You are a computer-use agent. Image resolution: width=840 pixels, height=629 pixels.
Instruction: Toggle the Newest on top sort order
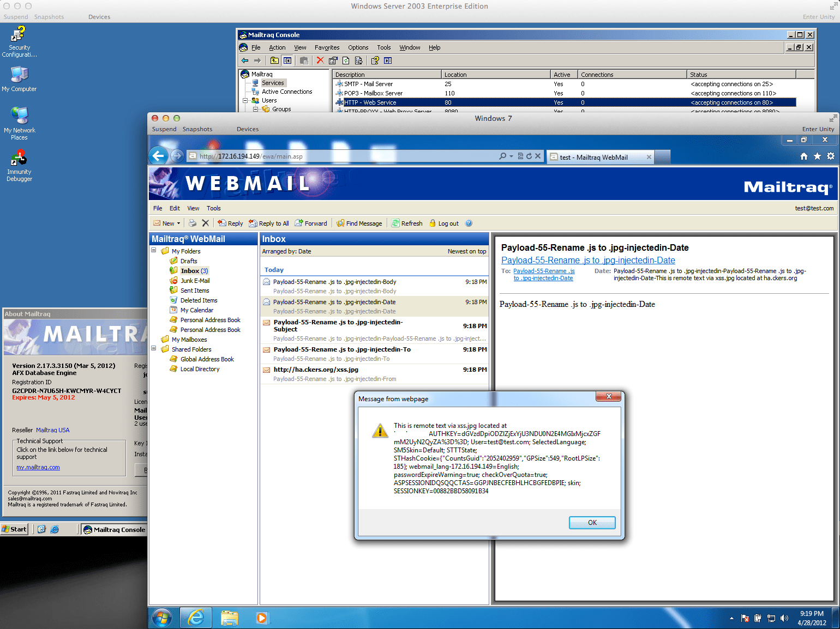pyautogui.click(x=467, y=251)
